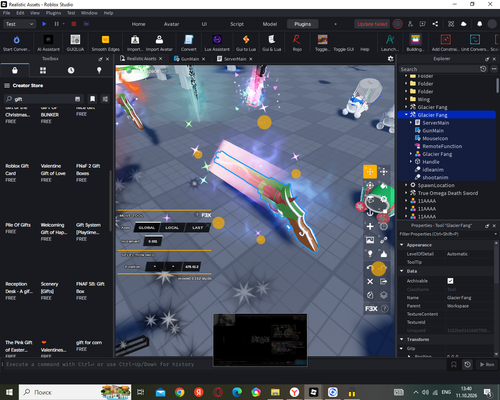
Task: Click the Pause test button
Action: 56,24
